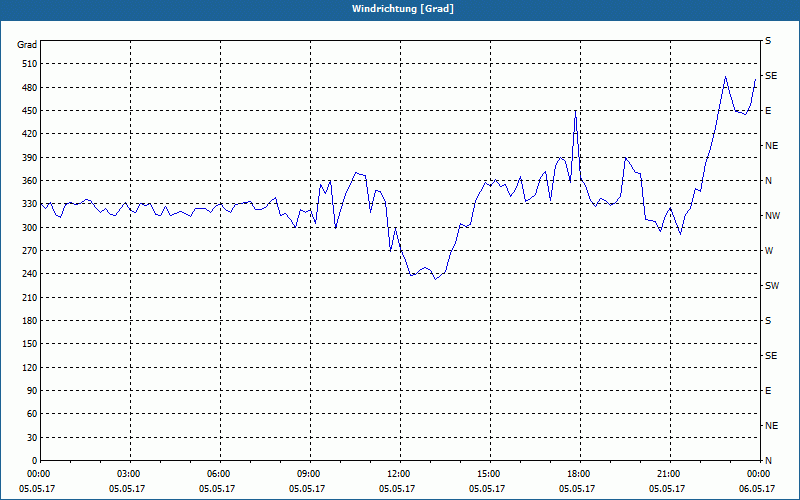Click the "Windrichtung [Grad]" chart title

point(403,9)
